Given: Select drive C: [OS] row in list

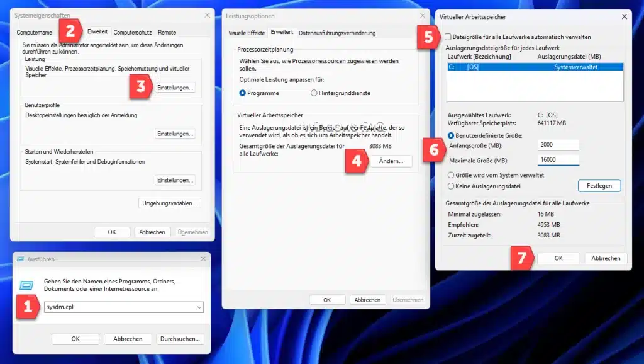Looking at the screenshot, I should click(x=535, y=67).
